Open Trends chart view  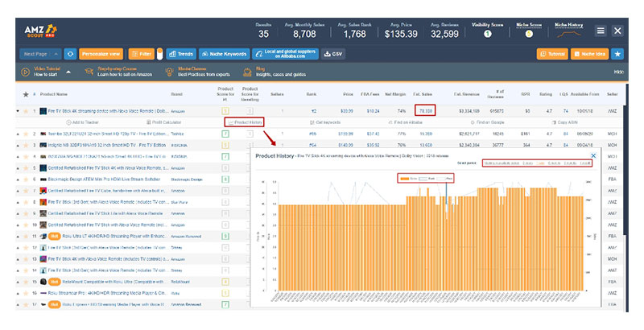(181, 54)
